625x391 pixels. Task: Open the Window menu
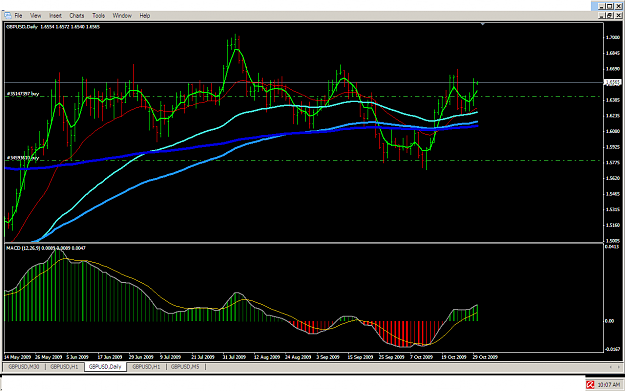pyautogui.click(x=122, y=16)
